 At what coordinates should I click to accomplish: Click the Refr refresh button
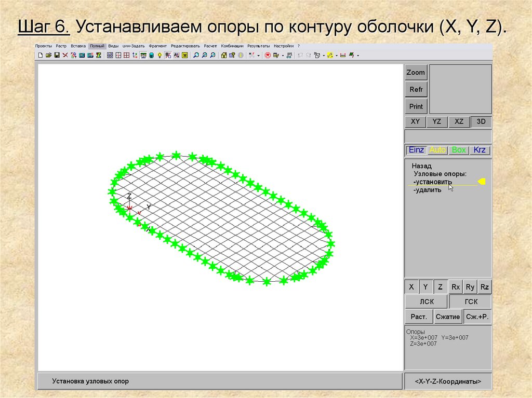(416, 89)
